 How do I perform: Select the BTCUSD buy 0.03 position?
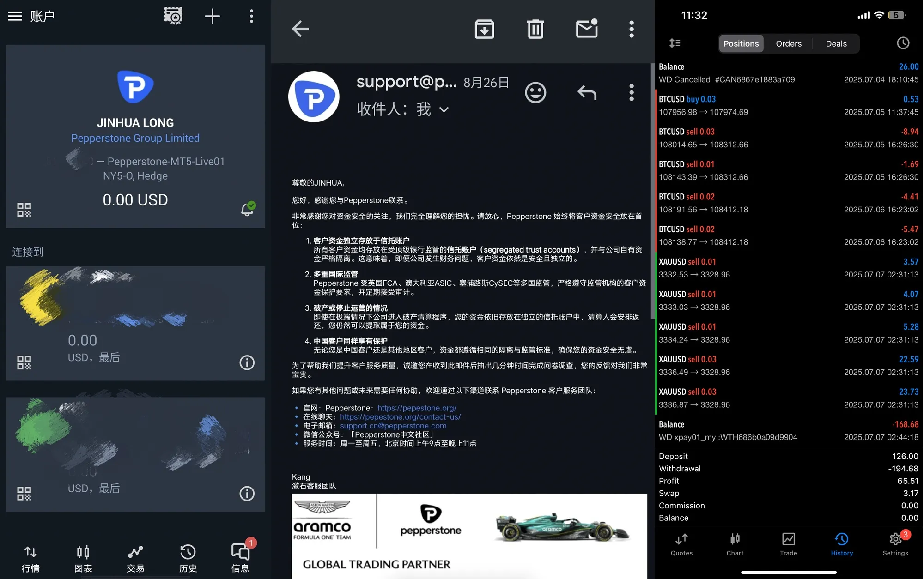789,106
